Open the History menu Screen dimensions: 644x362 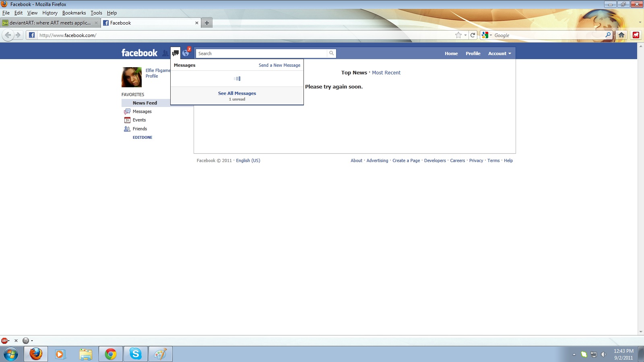tap(50, 13)
